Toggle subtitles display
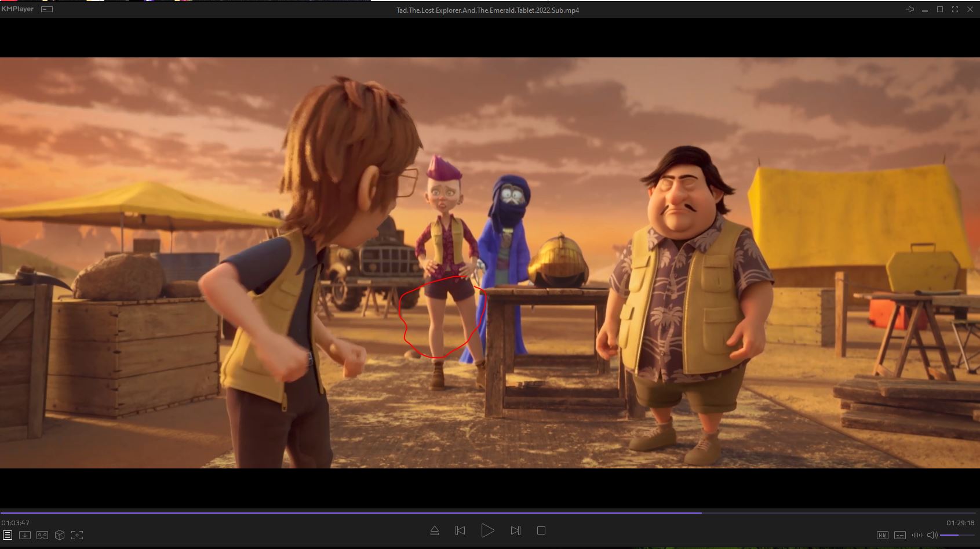 pyautogui.click(x=900, y=535)
